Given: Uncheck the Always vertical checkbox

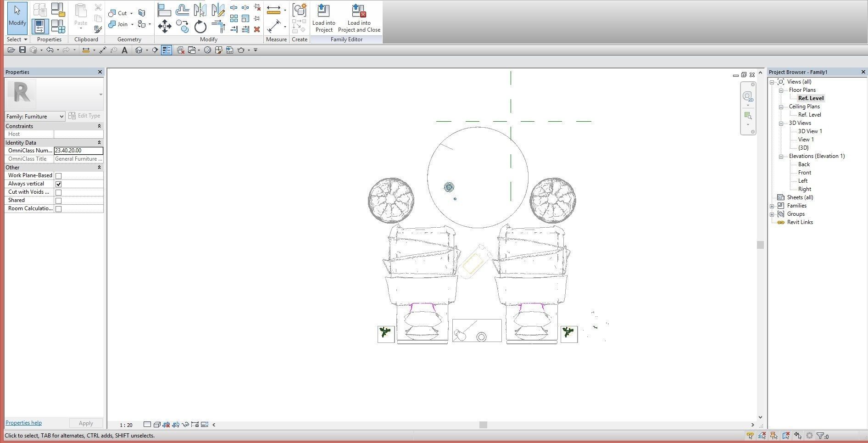Looking at the screenshot, I should pyautogui.click(x=58, y=184).
